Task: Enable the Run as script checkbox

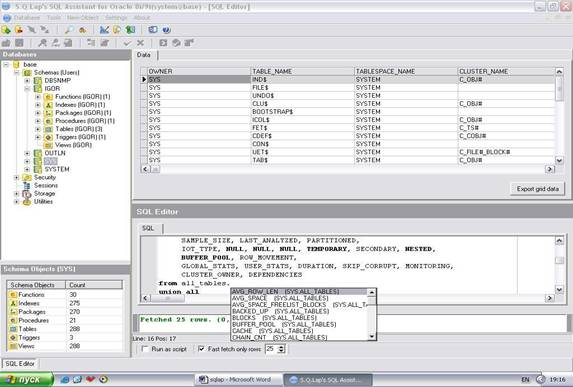Action: [145, 349]
